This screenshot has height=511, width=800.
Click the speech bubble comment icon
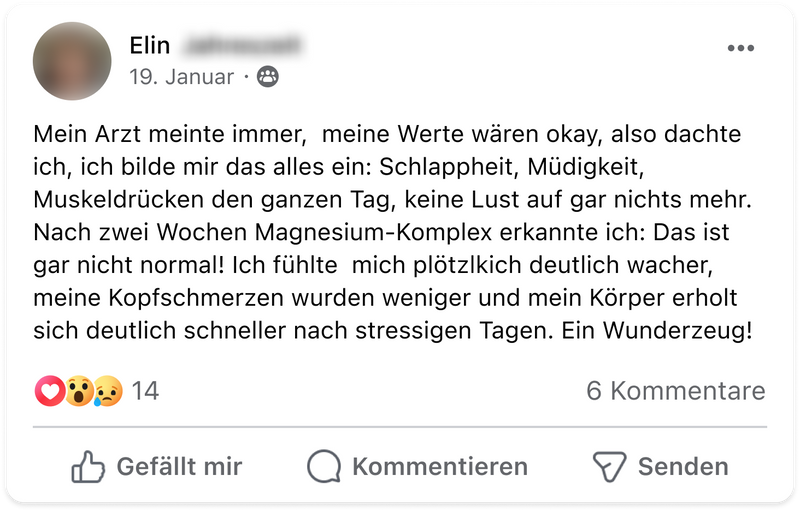325,466
